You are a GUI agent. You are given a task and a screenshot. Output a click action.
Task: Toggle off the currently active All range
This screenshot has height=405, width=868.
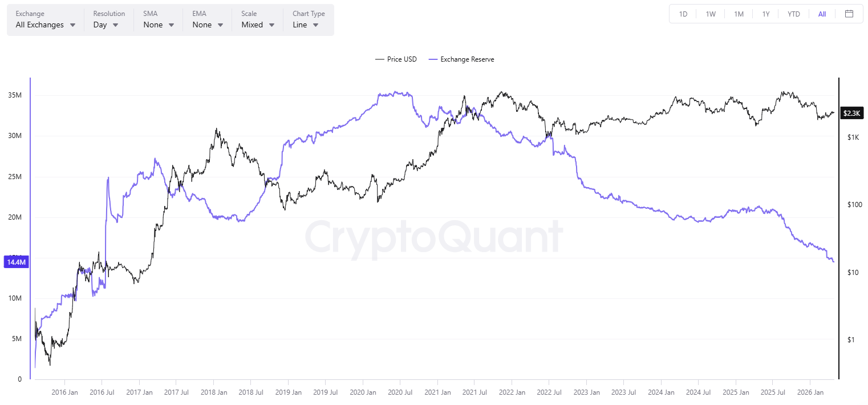[x=821, y=14]
